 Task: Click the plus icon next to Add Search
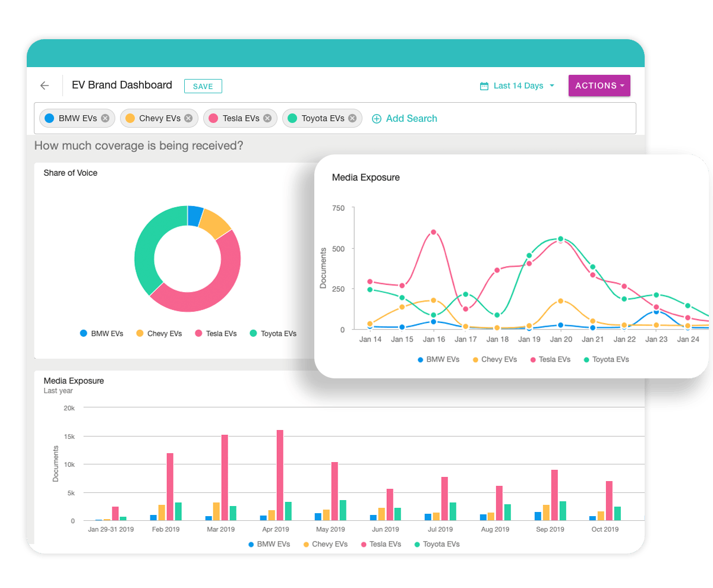click(x=377, y=119)
